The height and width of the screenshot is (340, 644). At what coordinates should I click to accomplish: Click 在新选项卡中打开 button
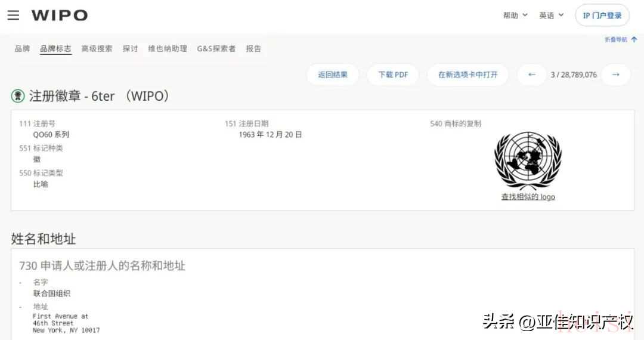click(x=468, y=75)
